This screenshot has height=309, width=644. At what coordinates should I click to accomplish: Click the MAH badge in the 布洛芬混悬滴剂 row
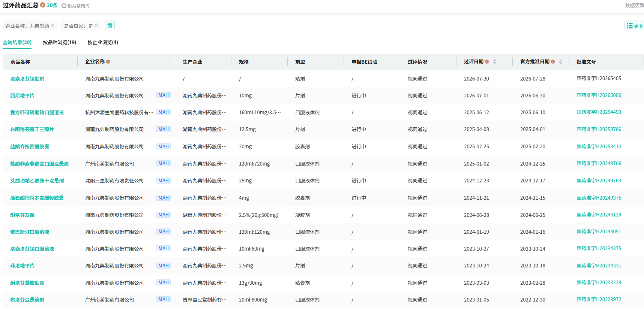point(164,300)
